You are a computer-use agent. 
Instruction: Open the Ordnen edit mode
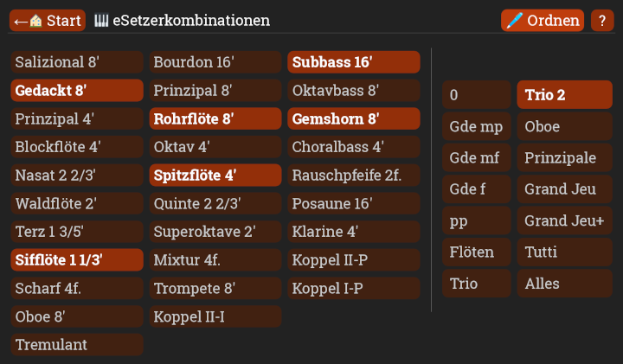point(542,20)
